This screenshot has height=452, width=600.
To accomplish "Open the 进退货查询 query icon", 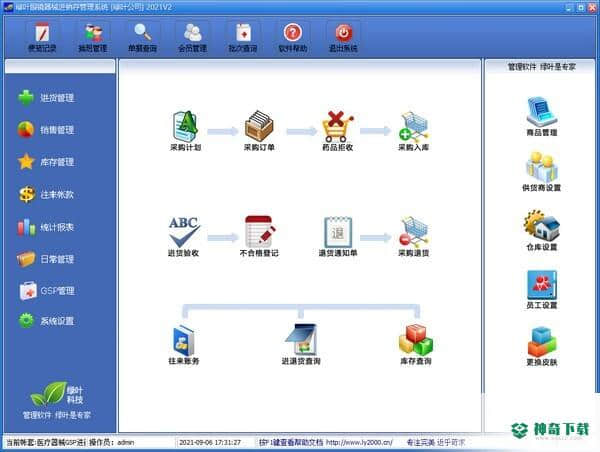I will [301, 344].
